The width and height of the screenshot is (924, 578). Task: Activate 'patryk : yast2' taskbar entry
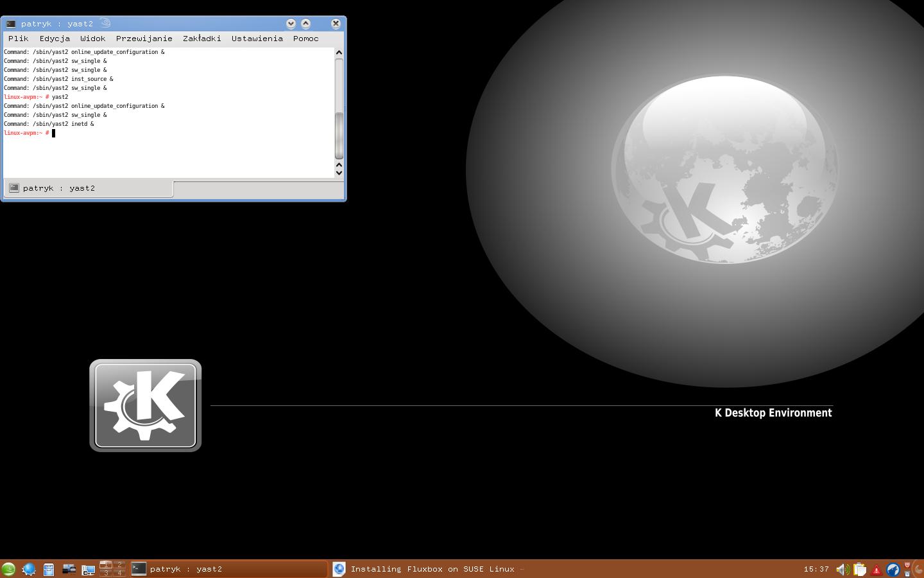point(228,569)
